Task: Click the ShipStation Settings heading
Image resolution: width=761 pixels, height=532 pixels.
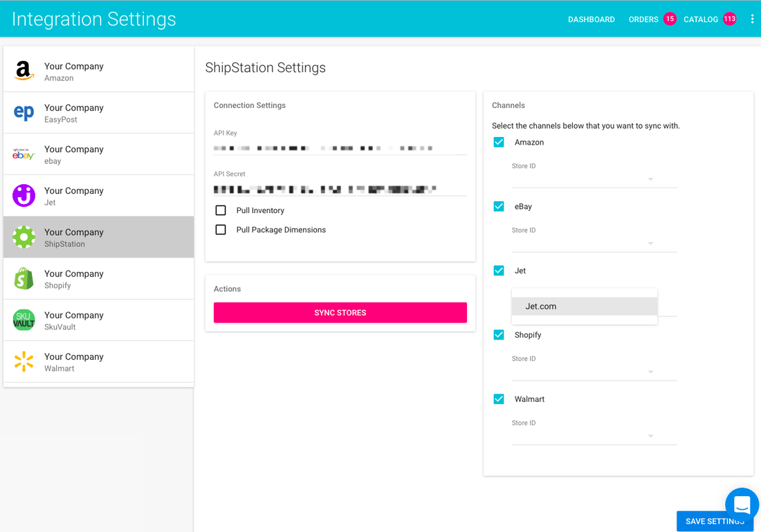Action: point(266,68)
